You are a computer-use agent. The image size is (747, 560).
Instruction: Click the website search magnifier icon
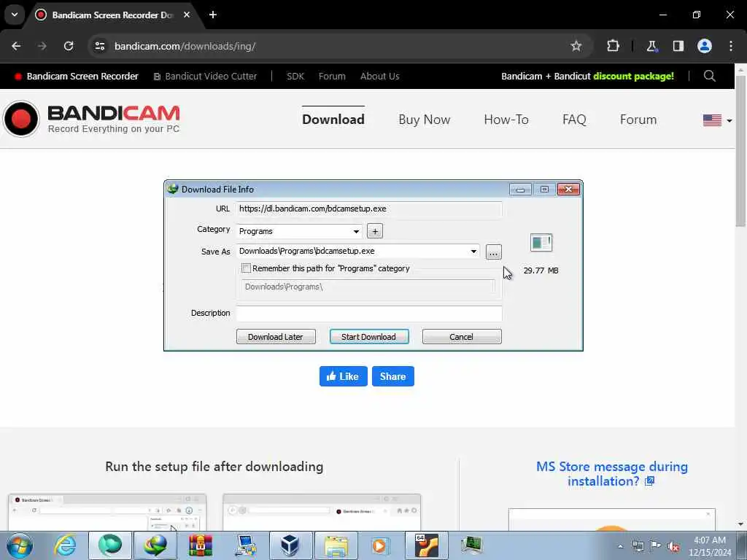pyautogui.click(x=709, y=76)
